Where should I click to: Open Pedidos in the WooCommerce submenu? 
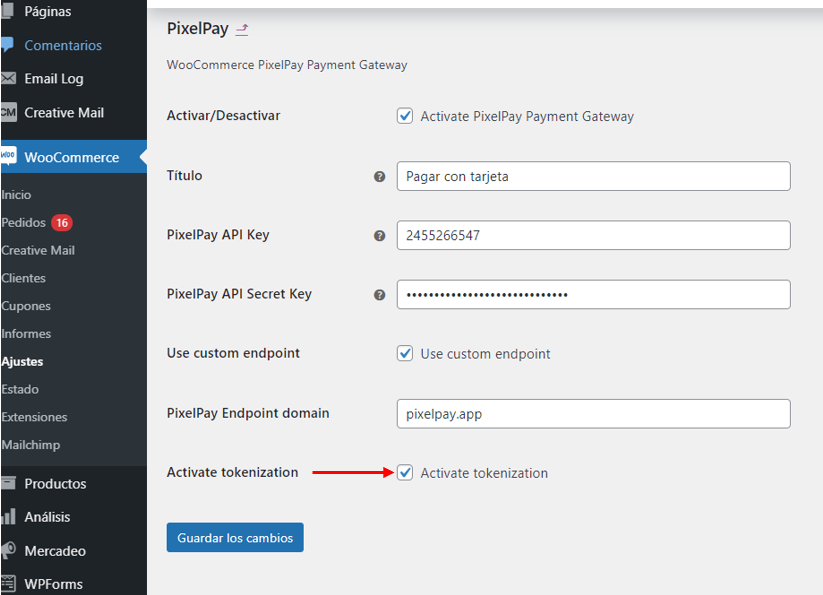24,222
